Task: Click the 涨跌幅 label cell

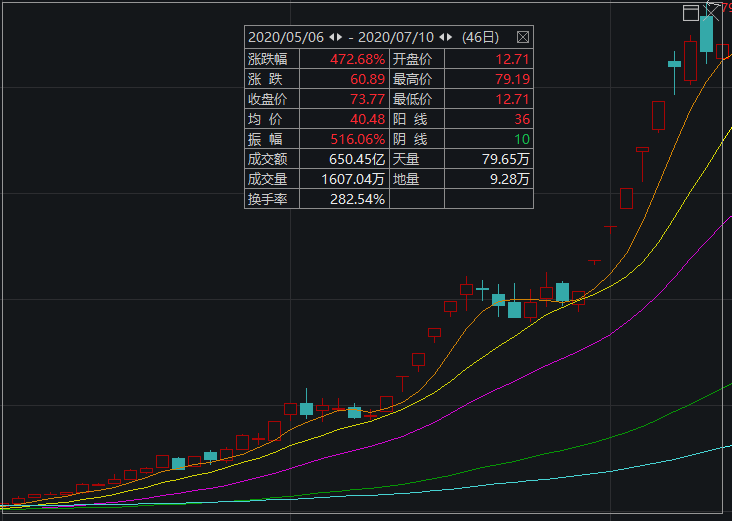Action: [272, 59]
